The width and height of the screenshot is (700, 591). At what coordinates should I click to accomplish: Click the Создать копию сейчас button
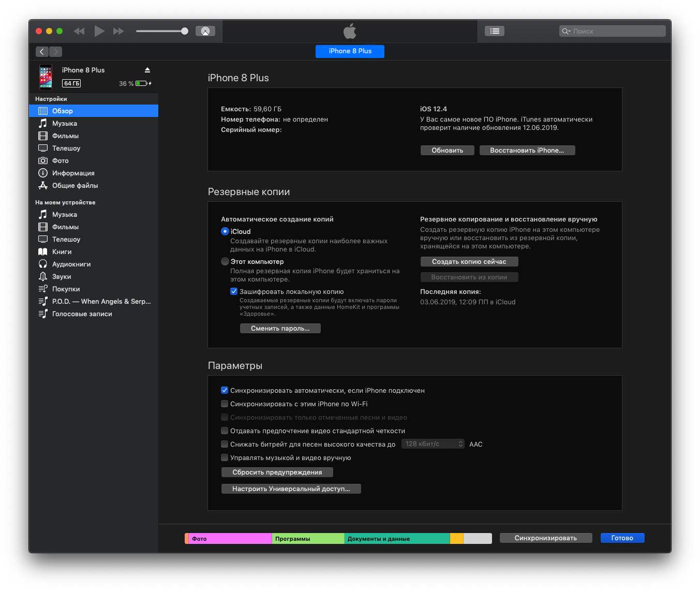(469, 262)
